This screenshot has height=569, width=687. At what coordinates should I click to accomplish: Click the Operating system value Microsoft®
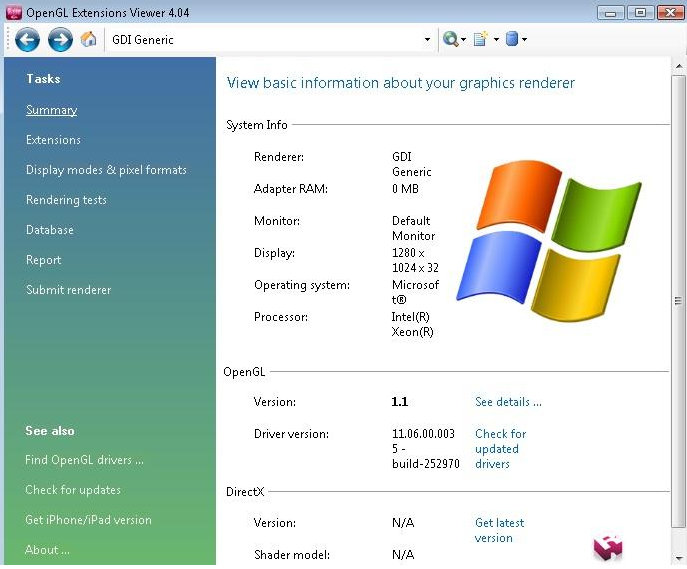point(415,292)
